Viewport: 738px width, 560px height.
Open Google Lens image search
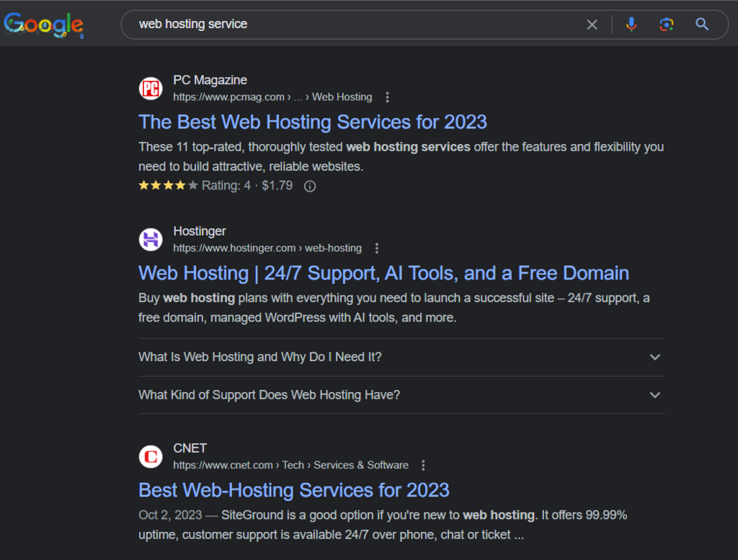(x=667, y=24)
